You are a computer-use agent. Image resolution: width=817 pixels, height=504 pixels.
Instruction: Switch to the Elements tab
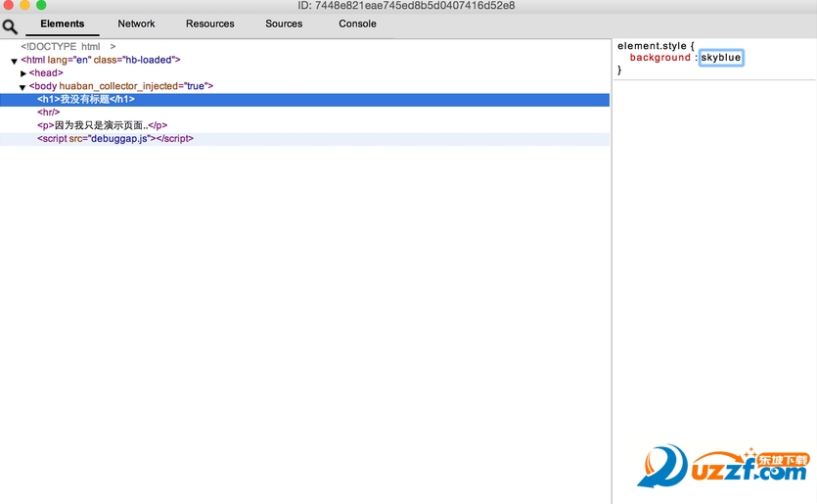point(62,23)
